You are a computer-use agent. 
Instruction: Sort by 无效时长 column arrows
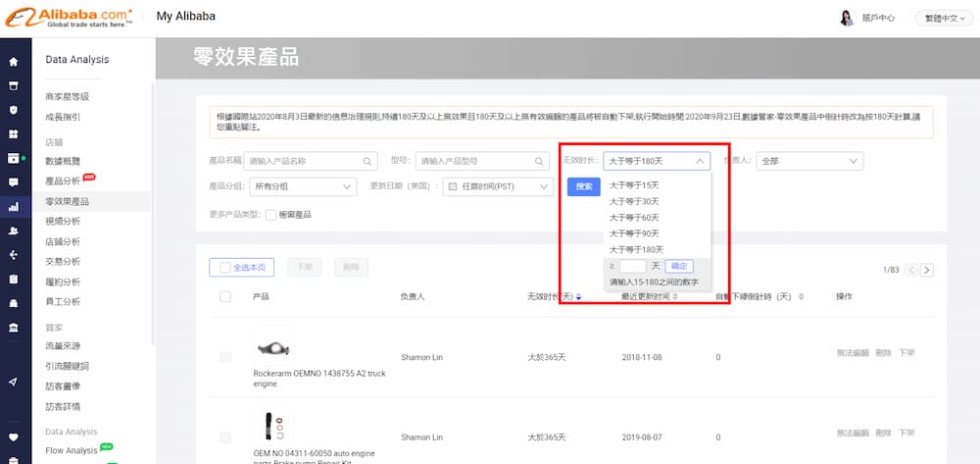(579, 296)
